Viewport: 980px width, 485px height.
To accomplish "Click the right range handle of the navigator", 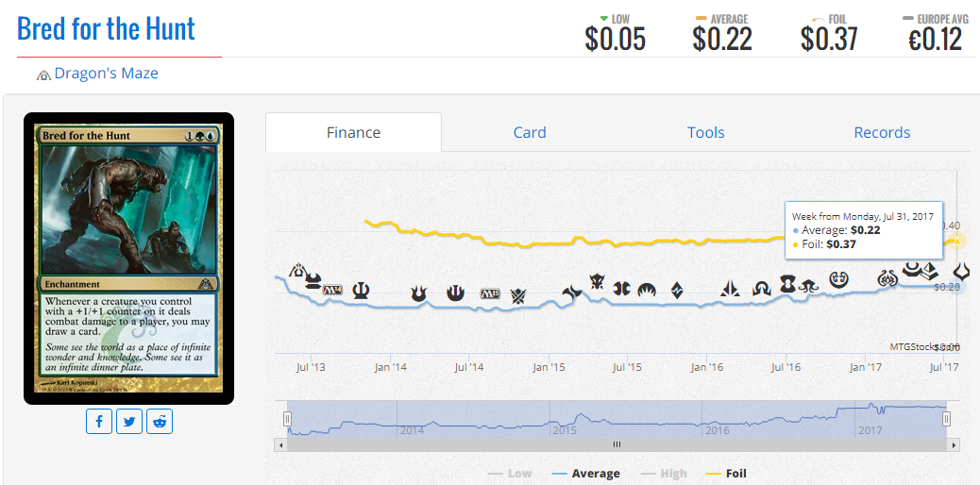I will 947,419.
